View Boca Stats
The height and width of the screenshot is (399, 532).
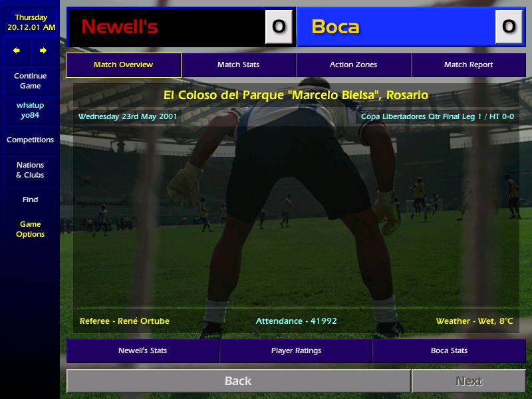[x=450, y=350]
